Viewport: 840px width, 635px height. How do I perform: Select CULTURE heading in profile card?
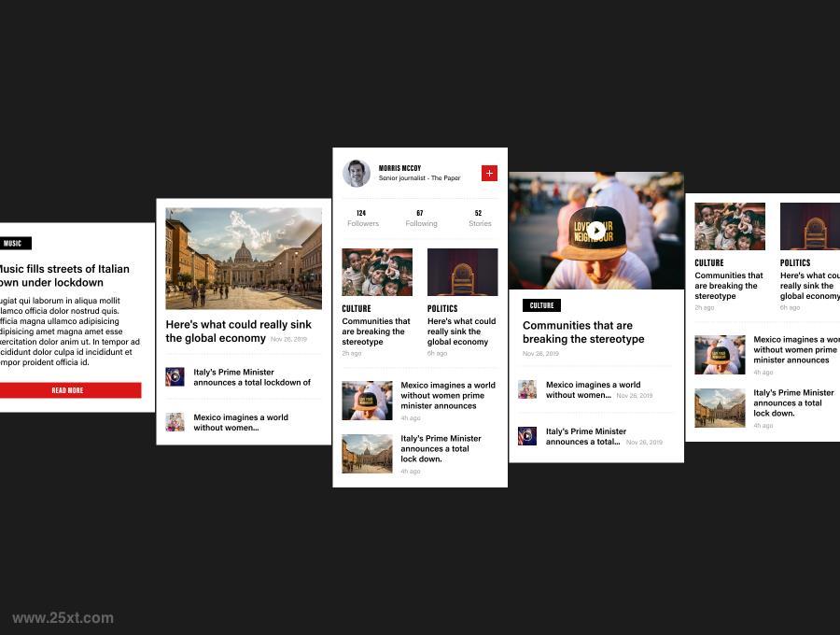pyautogui.click(x=357, y=309)
